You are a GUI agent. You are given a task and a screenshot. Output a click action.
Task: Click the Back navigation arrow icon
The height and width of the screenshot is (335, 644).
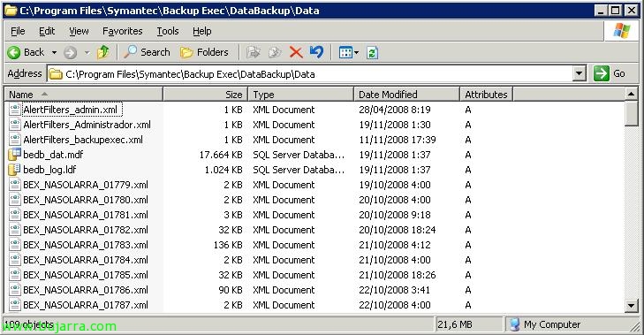coord(13,53)
